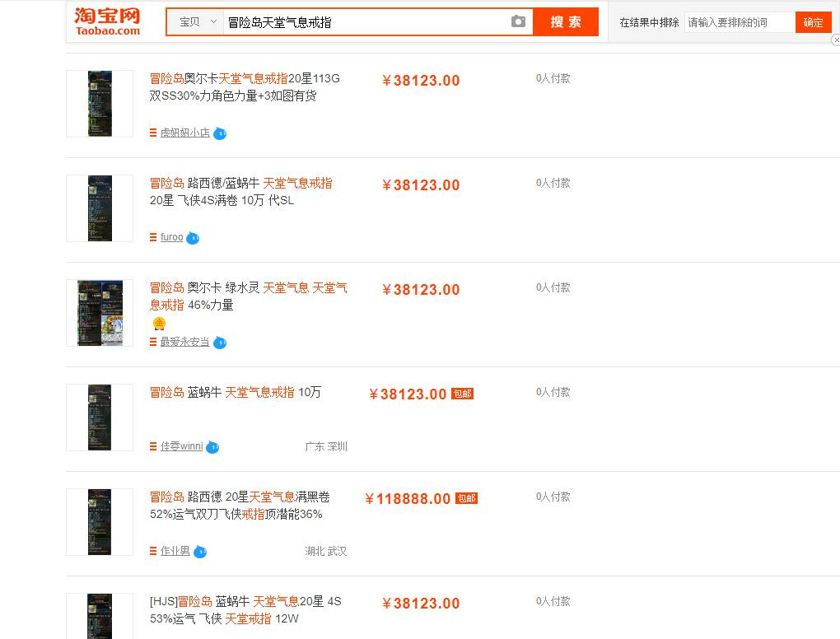Click the Taobao logo
Image resolution: width=840 pixels, height=639 pixels.
click(x=107, y=21)
